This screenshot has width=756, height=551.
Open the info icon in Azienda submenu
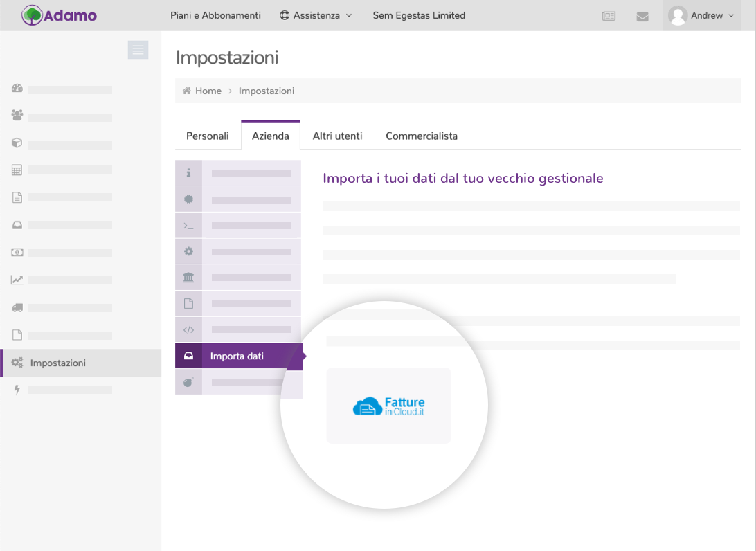(188, 173)
